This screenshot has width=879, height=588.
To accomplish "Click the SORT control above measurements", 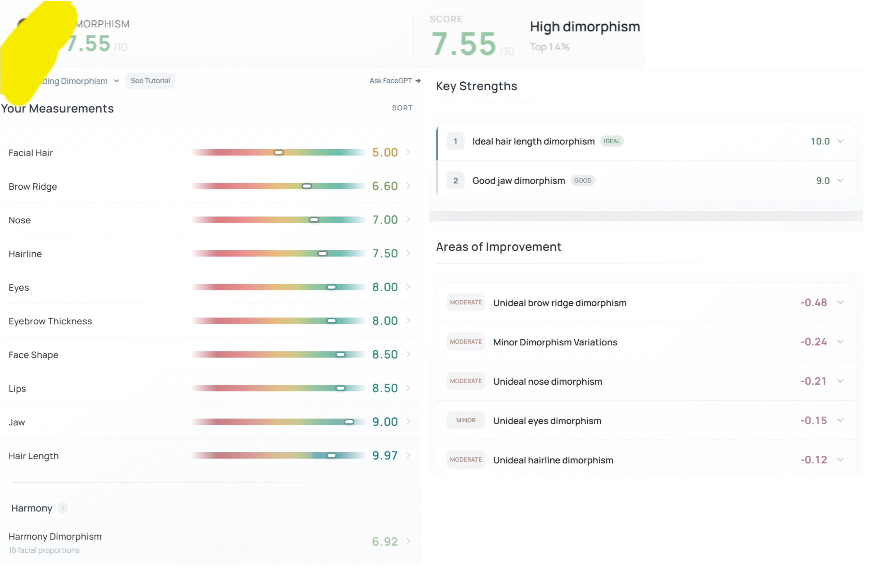I will pyautogui.click(x=402, y=108).
